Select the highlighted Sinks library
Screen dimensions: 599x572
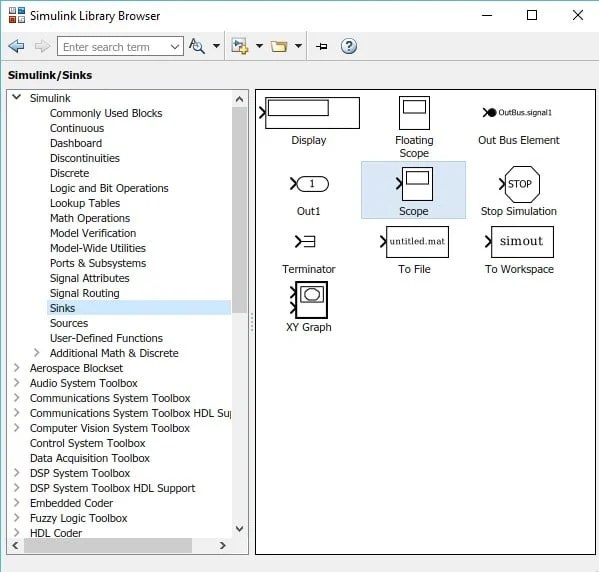[139, 308]
